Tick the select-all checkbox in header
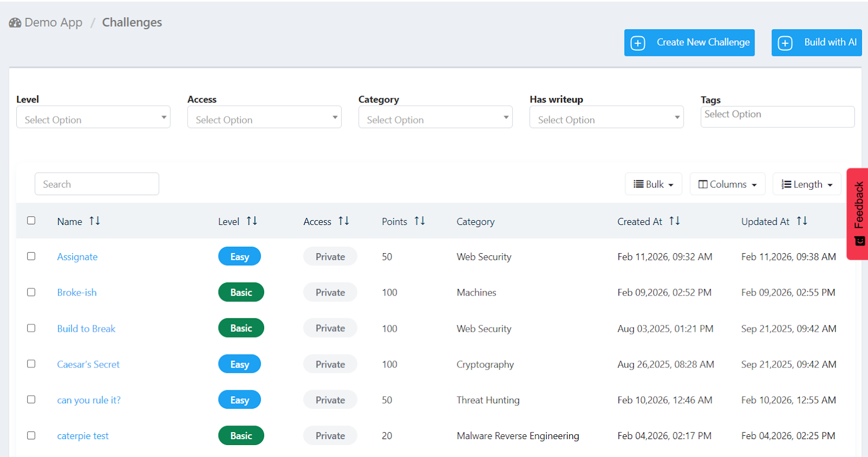The width and height of the screenshot is (868, 457). pos(31,221)
